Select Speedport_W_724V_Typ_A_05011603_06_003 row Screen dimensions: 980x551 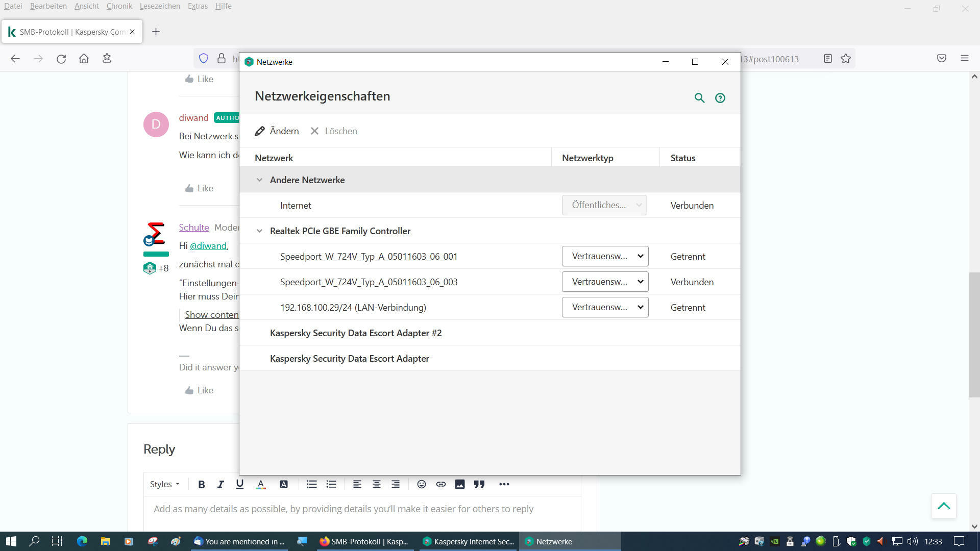490,282
